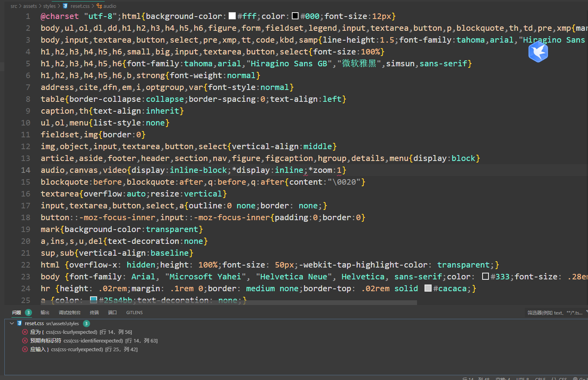Open the #000 color swatch picker
This screenshot has width=588, height=380.
click(295, 16)
